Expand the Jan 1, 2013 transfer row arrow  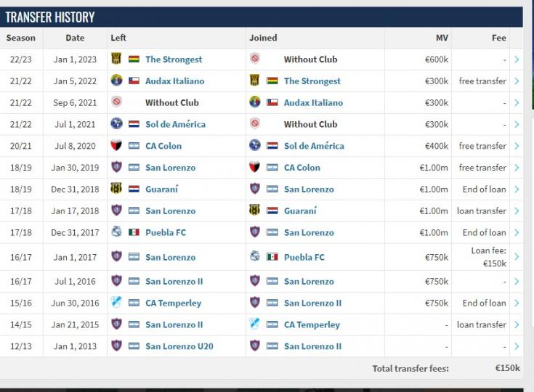pyautogui.click(x=517, y=346)
